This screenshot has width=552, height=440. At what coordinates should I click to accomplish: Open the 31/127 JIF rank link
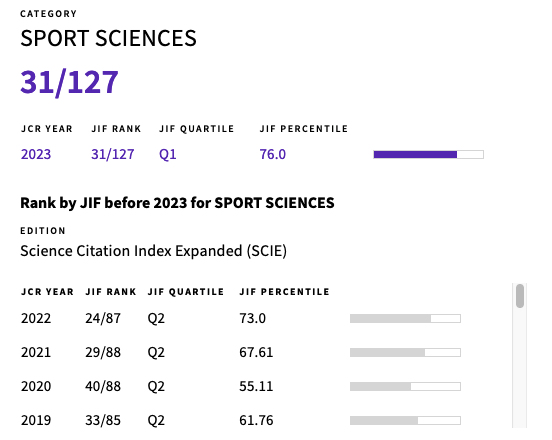pos(113,154)
